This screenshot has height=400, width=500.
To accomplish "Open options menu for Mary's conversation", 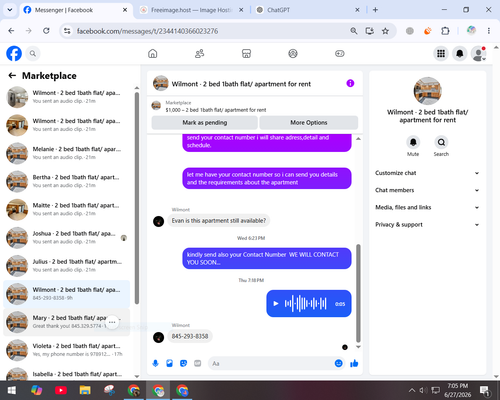I will point(112,322).
